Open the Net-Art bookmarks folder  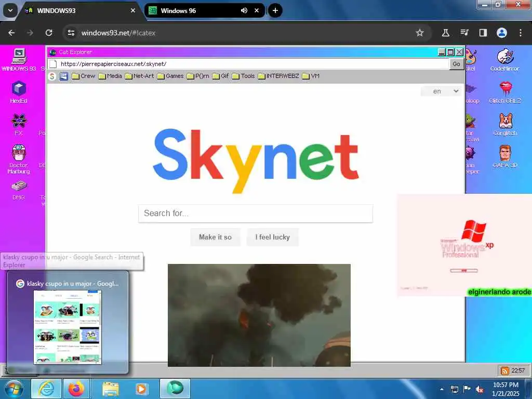tap(139, 76)
